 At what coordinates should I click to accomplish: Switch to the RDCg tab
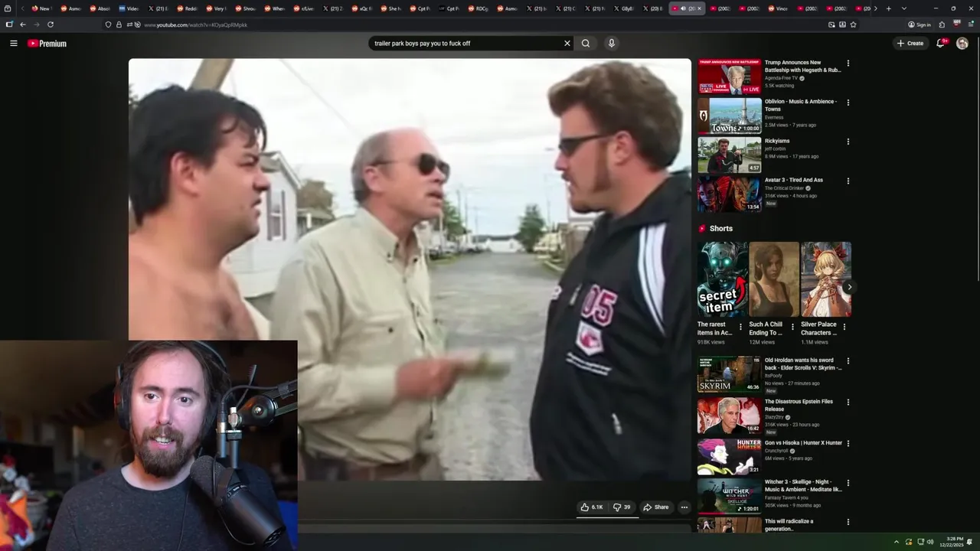pos(477,8)
